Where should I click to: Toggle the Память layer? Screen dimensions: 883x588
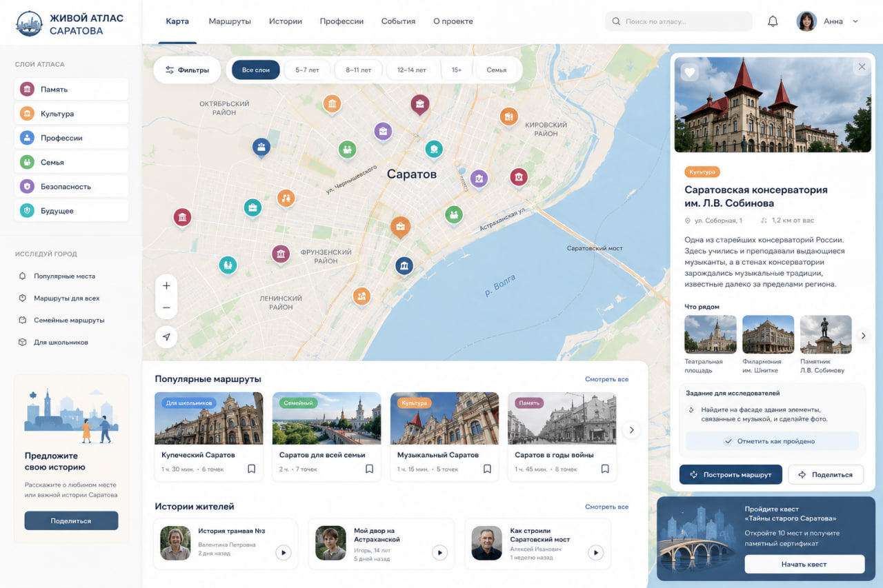[71, 89]
